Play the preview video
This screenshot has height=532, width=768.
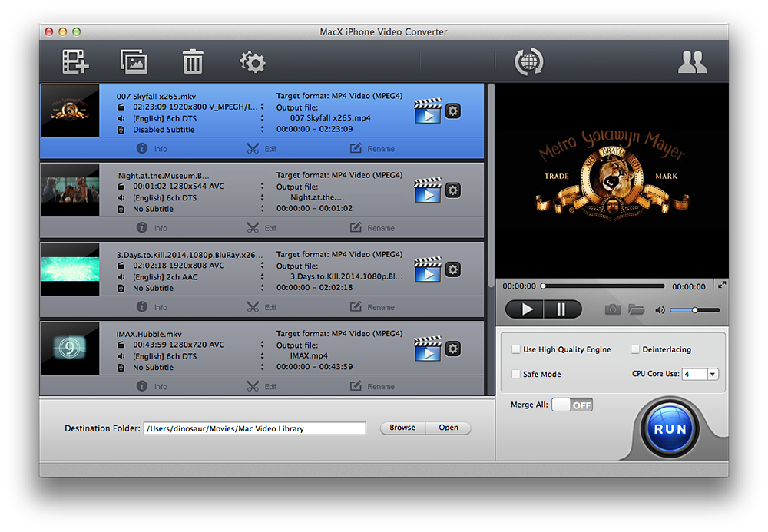pyautogui.click(x=525, y=309)
